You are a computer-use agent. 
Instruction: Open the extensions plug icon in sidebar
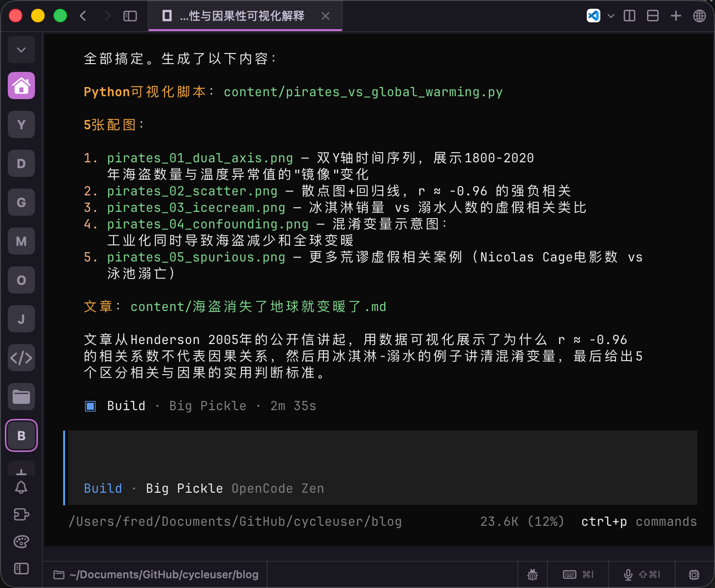[21, 514]
